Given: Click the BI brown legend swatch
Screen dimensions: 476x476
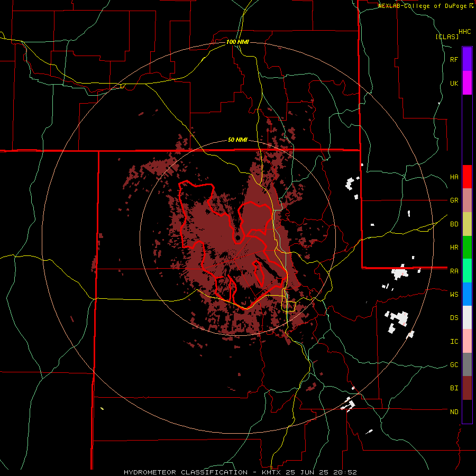Looking at the screenshot, I should pos(467,388).
